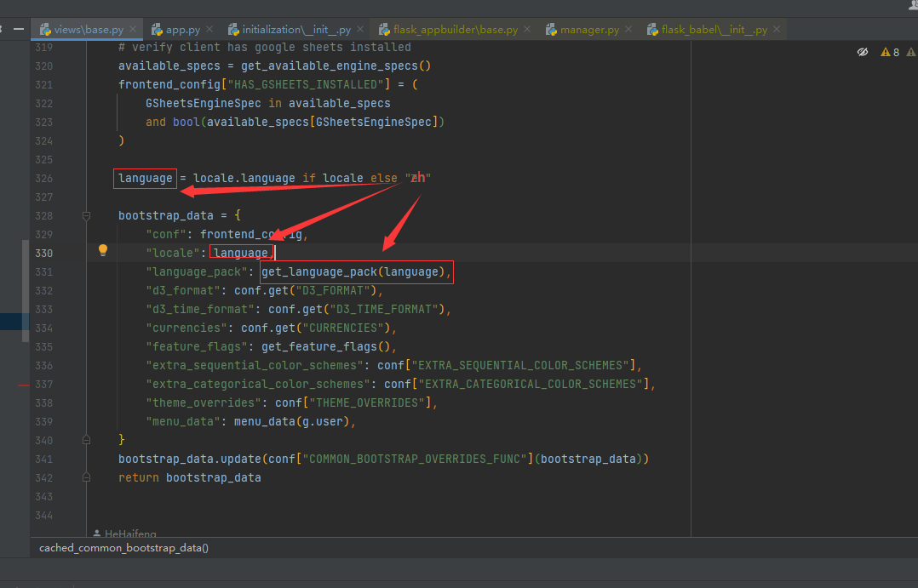The image size is (918, 588).
Task: Click the "COMMON_BOOTSTRAP_OVERRIDES_FUNC" string
Action: [x=415, y=460]
